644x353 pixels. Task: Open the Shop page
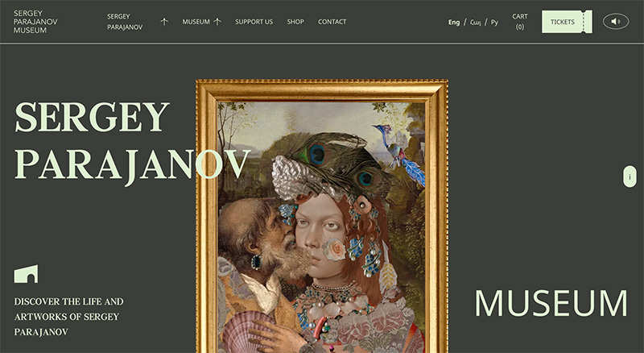click(x=295, y=22)
